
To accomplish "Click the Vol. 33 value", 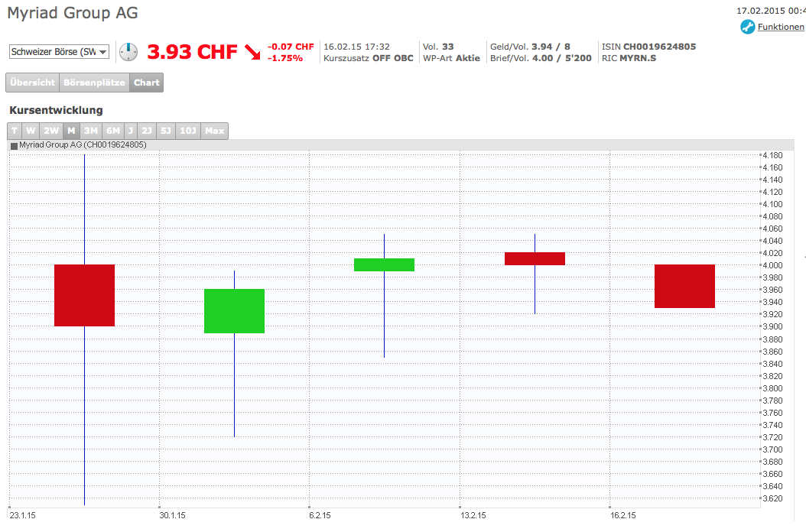I will click(x=438, y=47).
